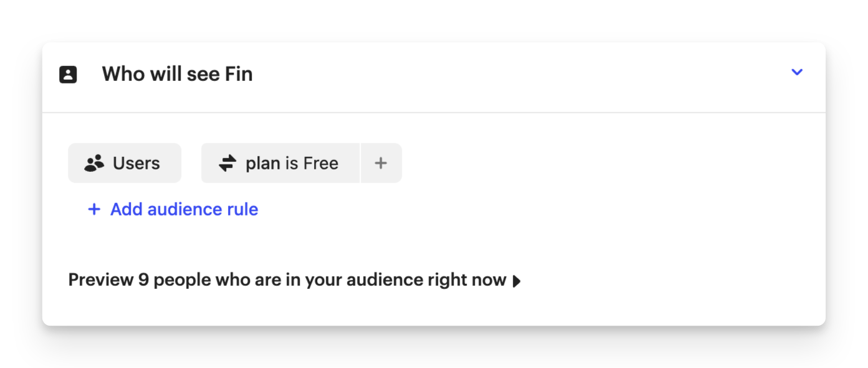The height and width of the screenshot is (368, 868).
Task: Click the people icon in the Users chip
Action: pos(94,163)
